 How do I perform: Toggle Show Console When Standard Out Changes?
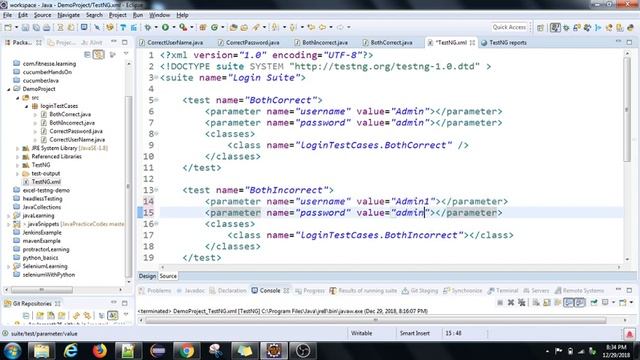click(569, 302)
